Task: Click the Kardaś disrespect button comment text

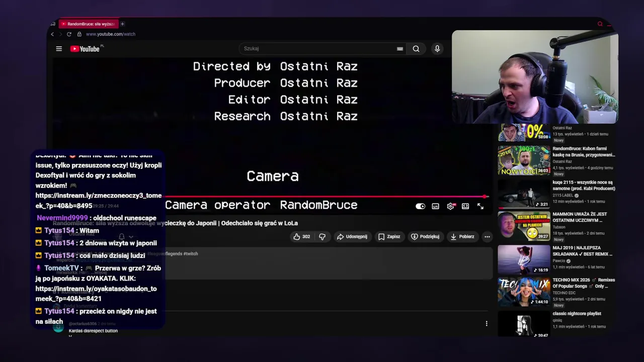Action: [93, 331]
